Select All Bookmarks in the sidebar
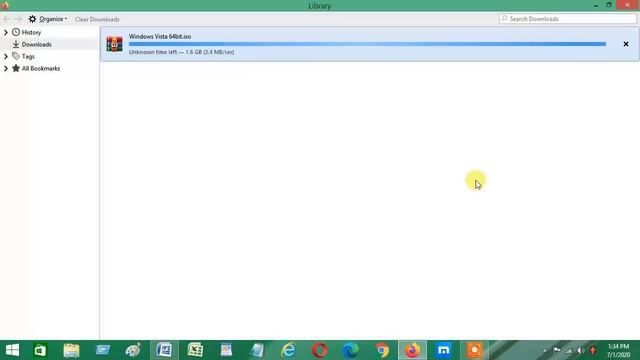This screenshot has width=640, height=360. pos(41,69)
